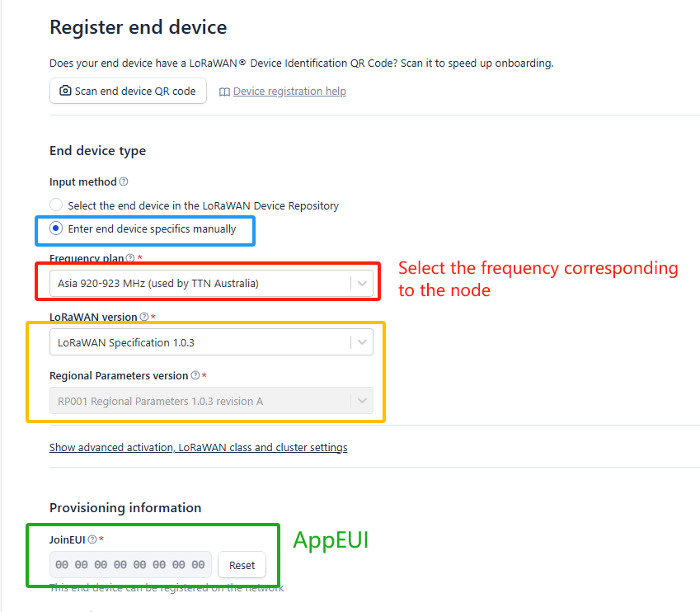Image resolution: width=700 pixels, height=612 pixels.
Task: Click help icon beside Regional Parameters version
Action: [195, 375]
